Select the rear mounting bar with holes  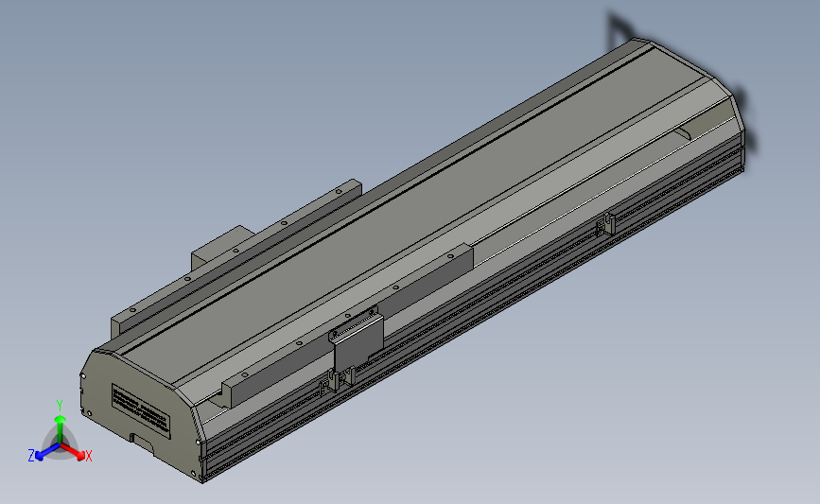pos(236,256)
